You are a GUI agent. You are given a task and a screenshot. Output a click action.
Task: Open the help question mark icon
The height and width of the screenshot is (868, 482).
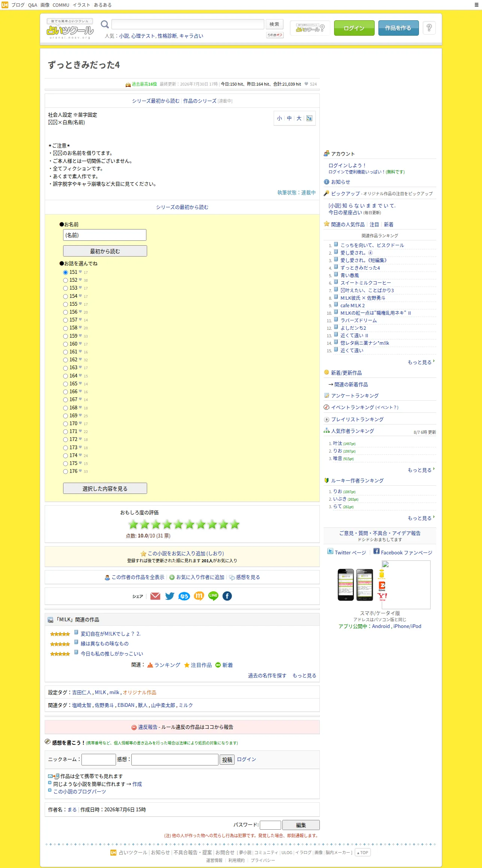click(x=429, y=28)
